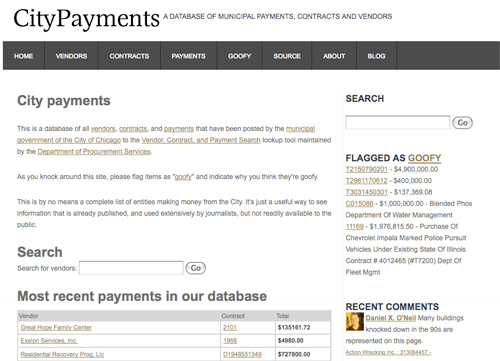Focus the 'Search for vendors' input field

point(131,268)
